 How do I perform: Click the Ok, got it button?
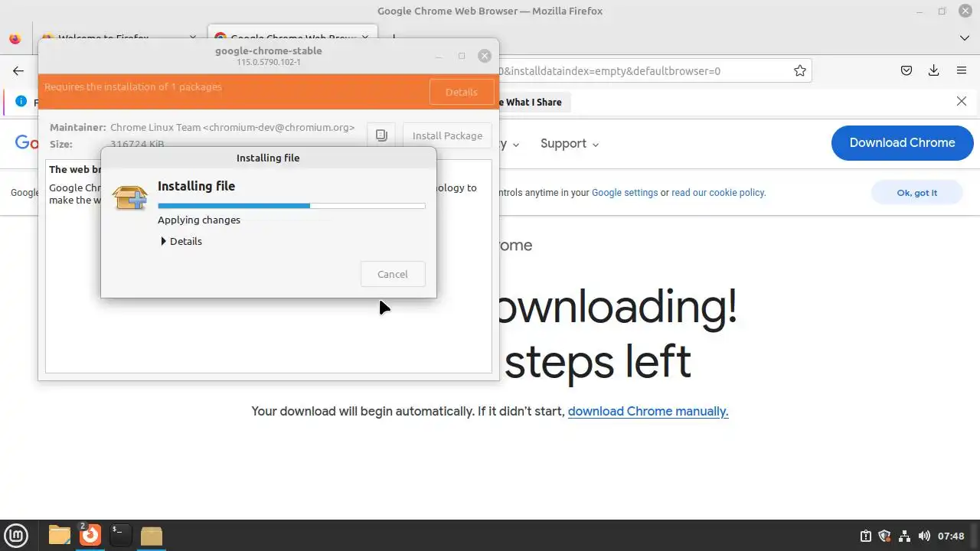[x=916, y=192]
